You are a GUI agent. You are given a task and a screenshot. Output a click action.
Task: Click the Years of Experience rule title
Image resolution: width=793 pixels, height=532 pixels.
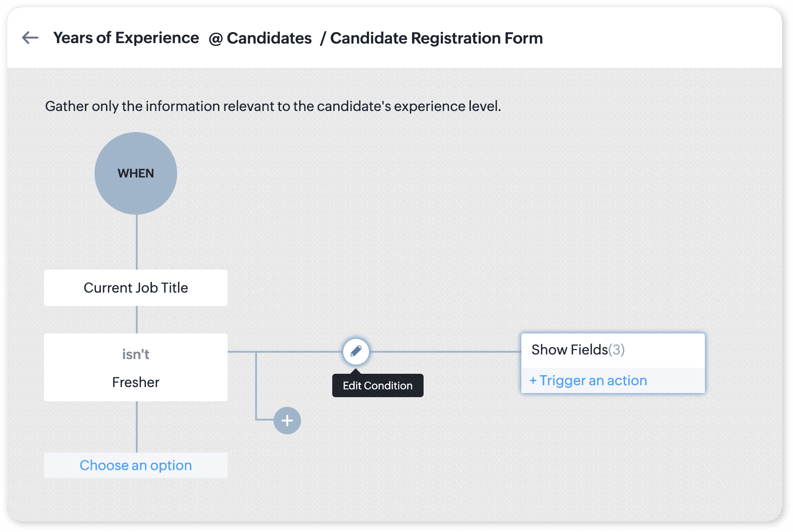coord(126,38)
